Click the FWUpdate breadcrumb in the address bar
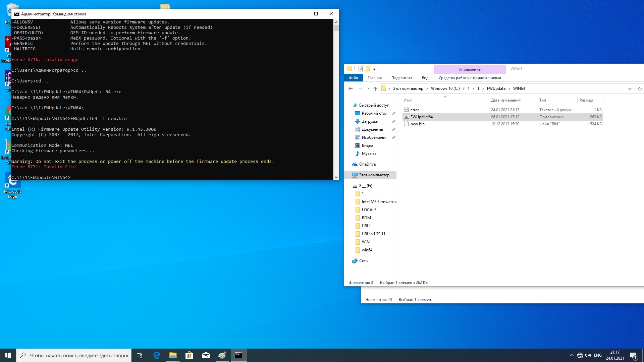Image resolution: width=644 pixels, height=362 pixels. [496, 88]
